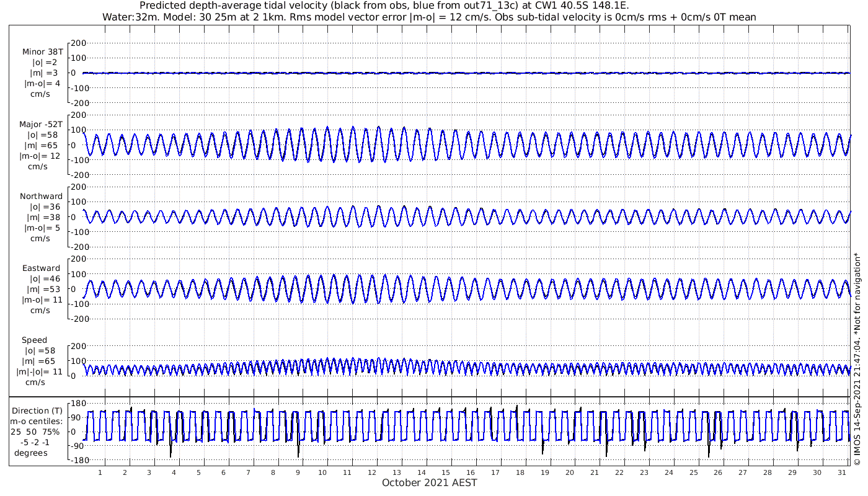Click the '200' tick on Minor axis

(78, 43)
